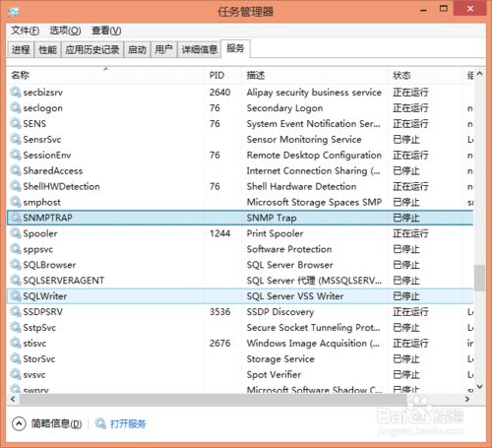The image size is (492, 448).
Task: Select the Software Protection description
Action: (289, 249)
